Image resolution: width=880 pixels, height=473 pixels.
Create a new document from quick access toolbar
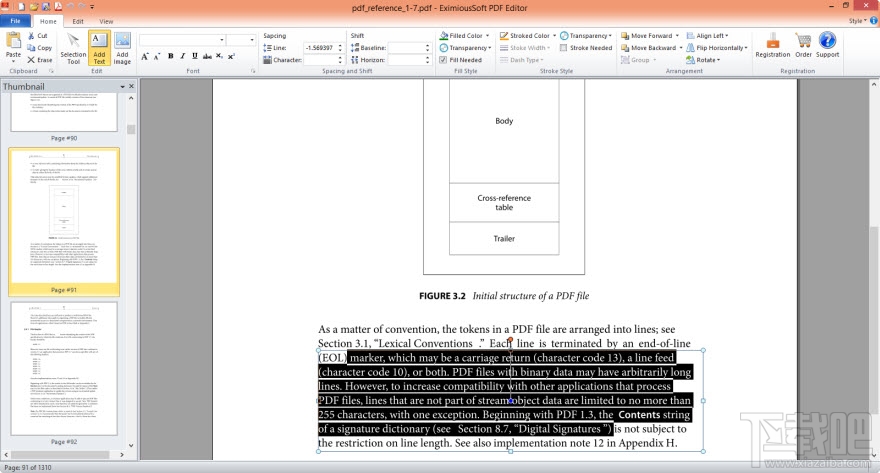pyautogui.click(x=21, y=7)
